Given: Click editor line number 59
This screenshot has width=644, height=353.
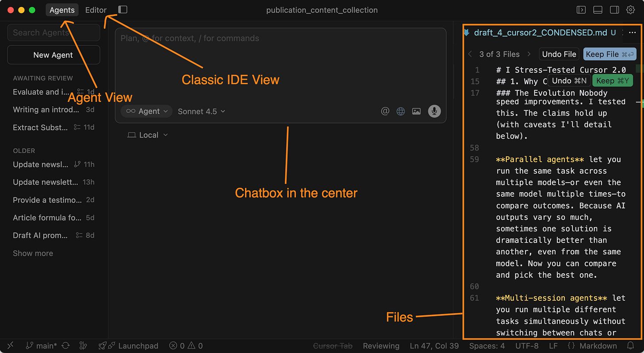Looking at the screenshot, I should [475, 159].
